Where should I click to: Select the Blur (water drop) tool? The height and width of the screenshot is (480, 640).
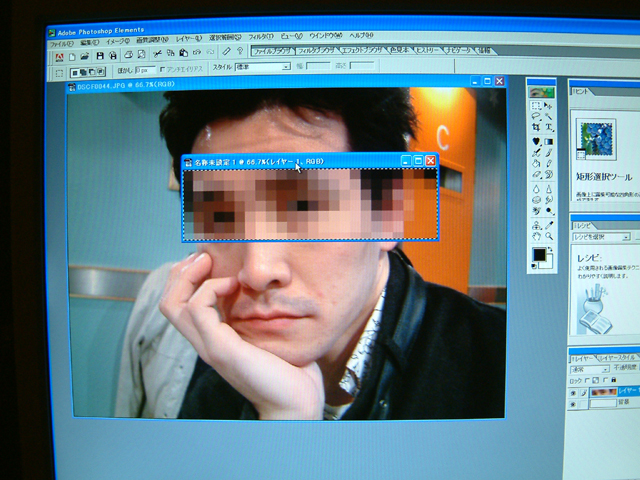(536, 189)
